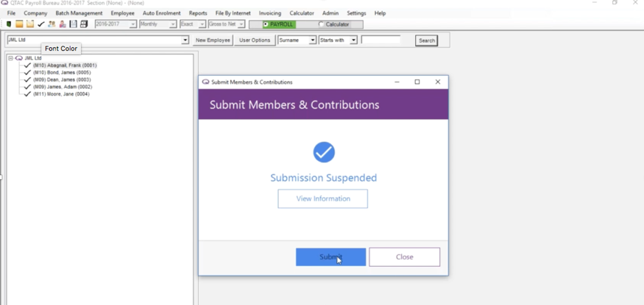Image resolution: width=644 pixels, height=305 pixels.
Task: Click the notepad toolbar icon
Action: coord(30,24)
